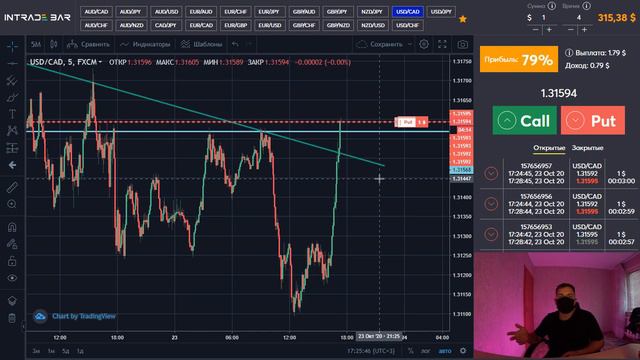Open the candle chart style selector

point(53,44)
